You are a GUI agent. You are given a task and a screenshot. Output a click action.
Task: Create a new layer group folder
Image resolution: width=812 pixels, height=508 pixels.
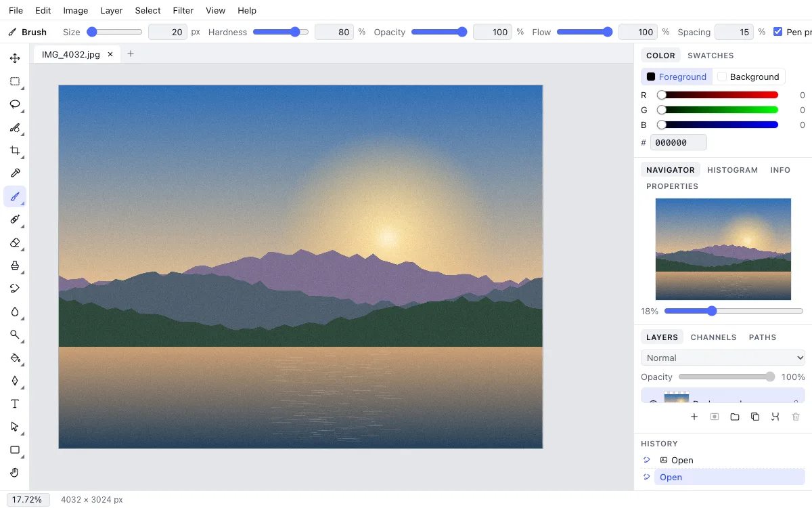735,417
